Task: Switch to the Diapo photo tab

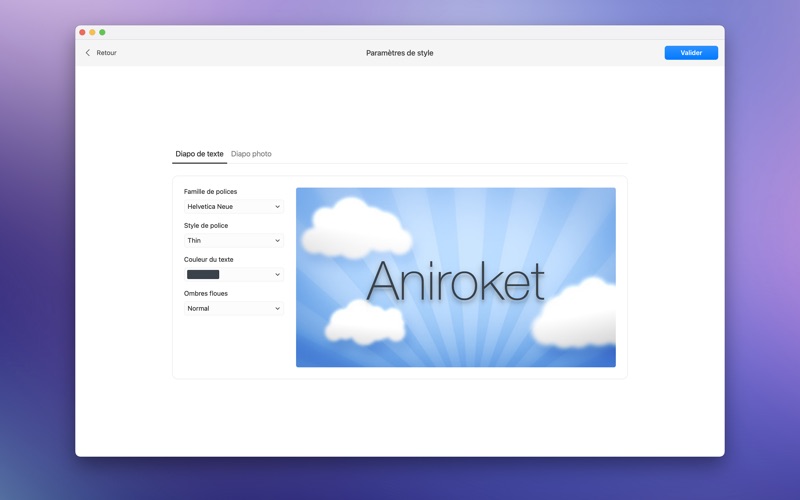Action: pos(251,154)
